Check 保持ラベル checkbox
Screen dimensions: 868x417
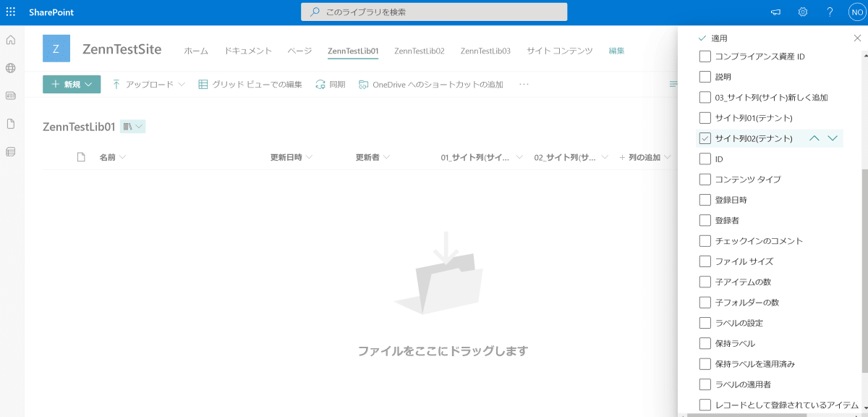[x=705, y=343]
